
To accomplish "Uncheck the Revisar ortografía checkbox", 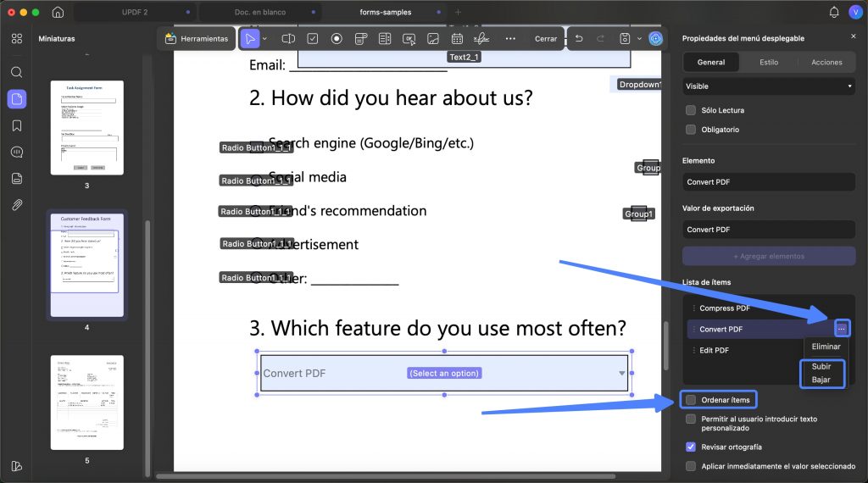I will tap(690, 447).
